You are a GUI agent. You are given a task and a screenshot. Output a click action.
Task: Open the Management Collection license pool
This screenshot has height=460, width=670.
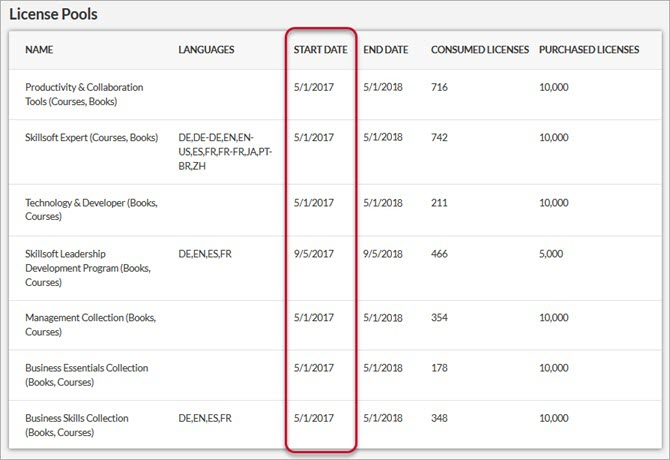pyautogui.click(x=90, y=325)
